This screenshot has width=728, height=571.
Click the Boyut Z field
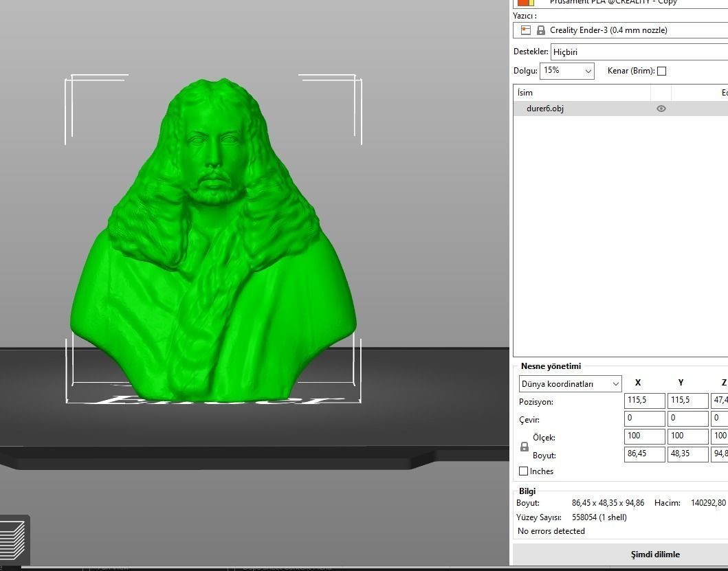pos(719,454)
